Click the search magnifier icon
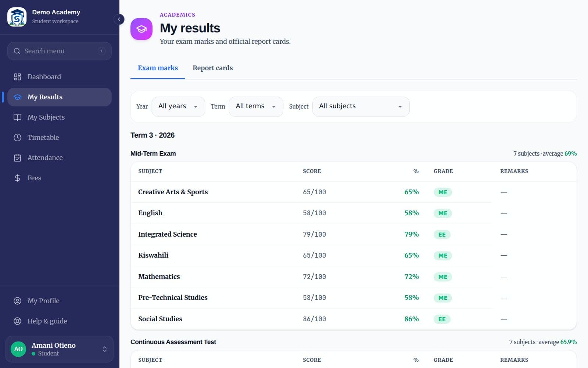Viewport: 588px width, 368px height. click(x=17, y=51)
